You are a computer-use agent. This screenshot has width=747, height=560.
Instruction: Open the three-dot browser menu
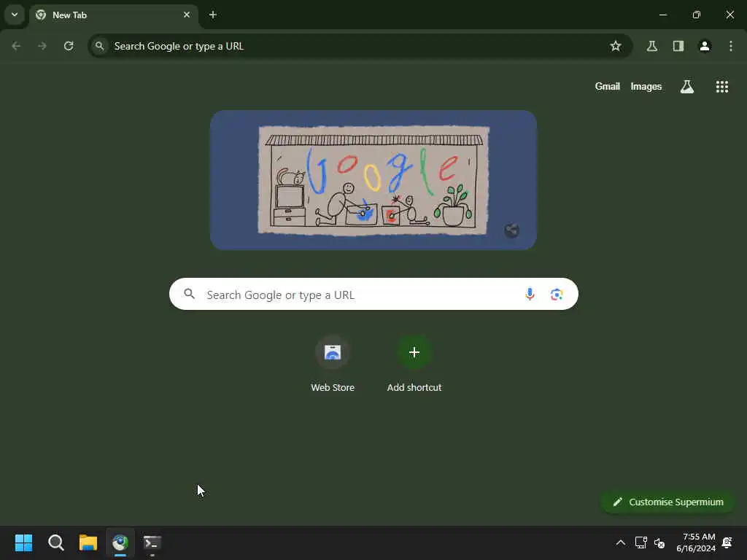(731, 46)
